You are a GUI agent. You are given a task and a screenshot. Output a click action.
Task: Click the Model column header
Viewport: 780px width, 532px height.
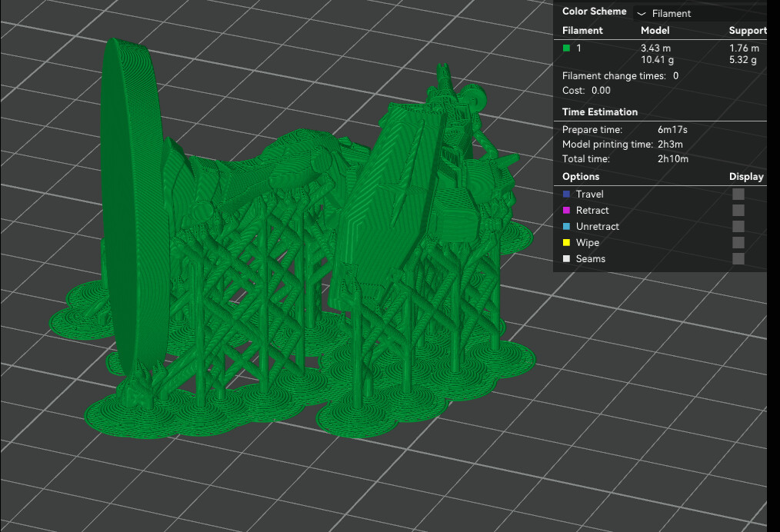click(x=655, y=30)
